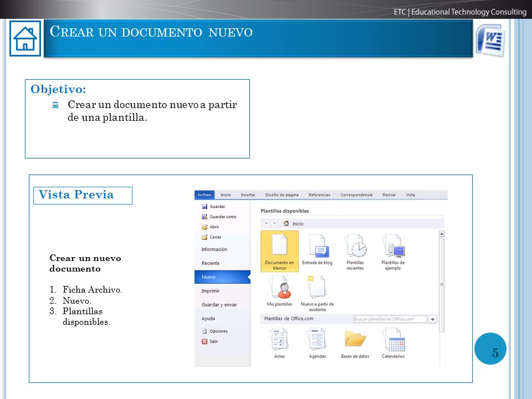Open the Información menu entry
Viewport: 532px width, 399px height.
pos(214,249)
